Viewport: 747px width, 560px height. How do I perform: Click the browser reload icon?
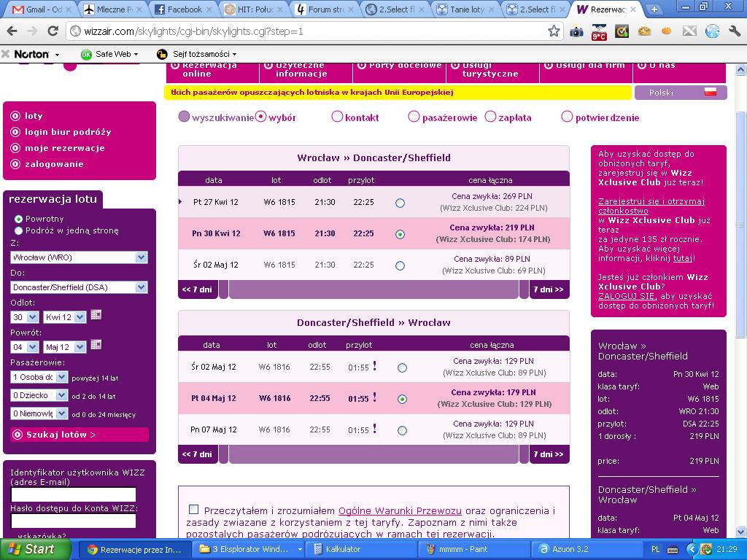[53, 31]
